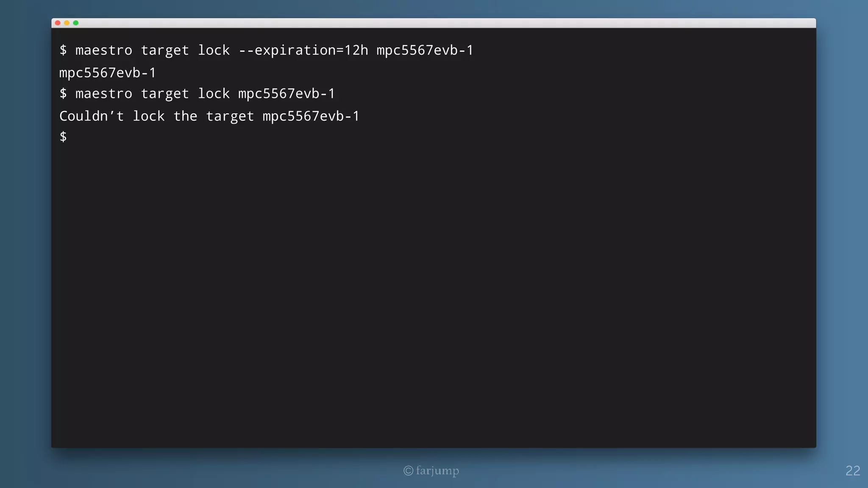
Task: Click the --expiration=12h option text
Action: (303, 51)
